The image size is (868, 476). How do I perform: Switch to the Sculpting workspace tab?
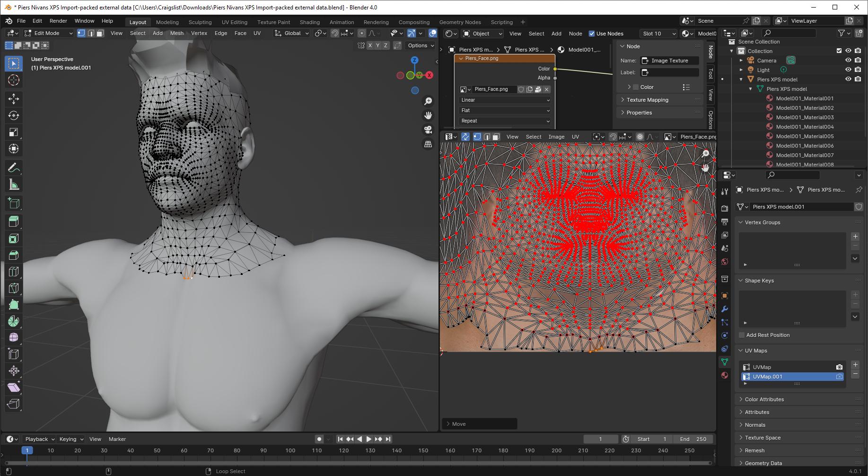[200, 22]
